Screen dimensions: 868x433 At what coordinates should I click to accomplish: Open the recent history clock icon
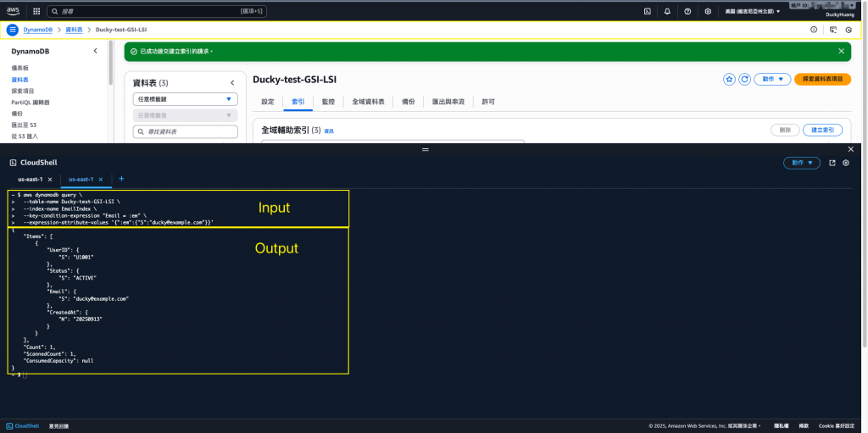click(848, 30)
